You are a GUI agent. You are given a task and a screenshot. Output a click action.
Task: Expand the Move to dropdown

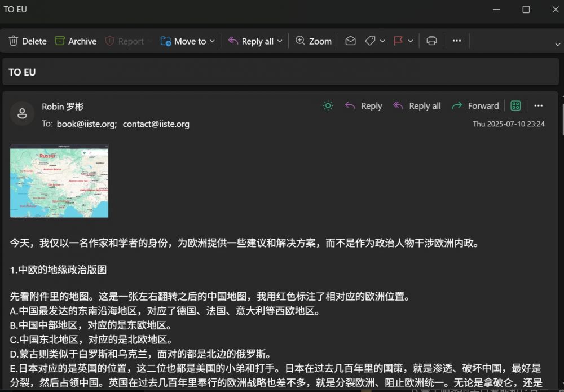point(212,41)
